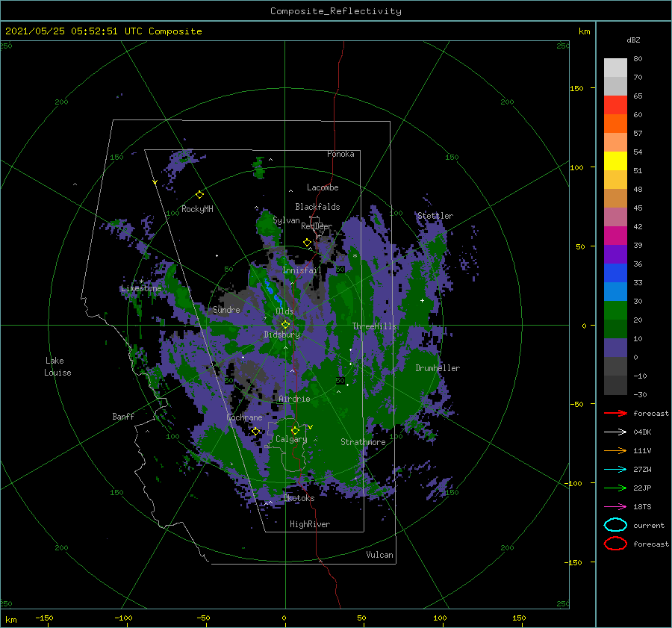The width and height of the screenshot is (672, 628).
Task: Click the yellow diamond marker above Calgary label
Action: (295, 430)
